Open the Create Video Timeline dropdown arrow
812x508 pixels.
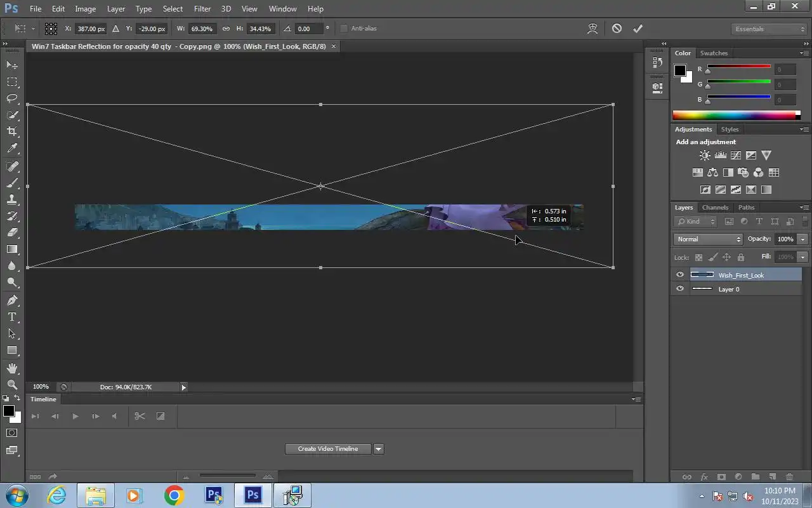(379, 449)
